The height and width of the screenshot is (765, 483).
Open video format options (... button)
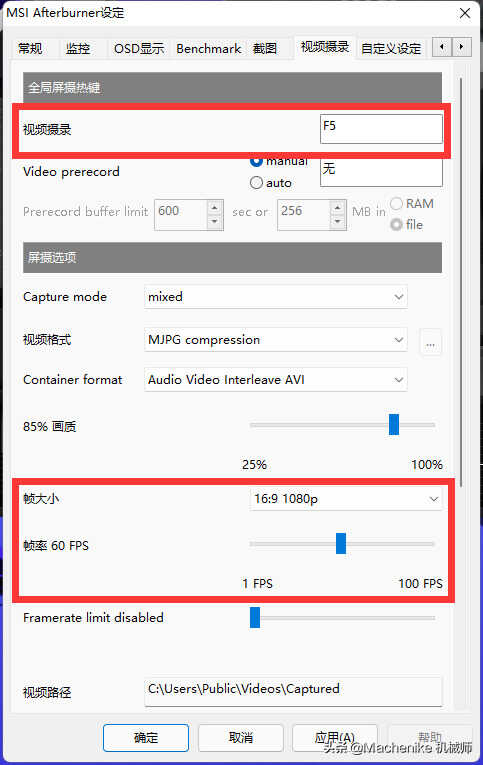pyautogui.click(x=430, y=342)
